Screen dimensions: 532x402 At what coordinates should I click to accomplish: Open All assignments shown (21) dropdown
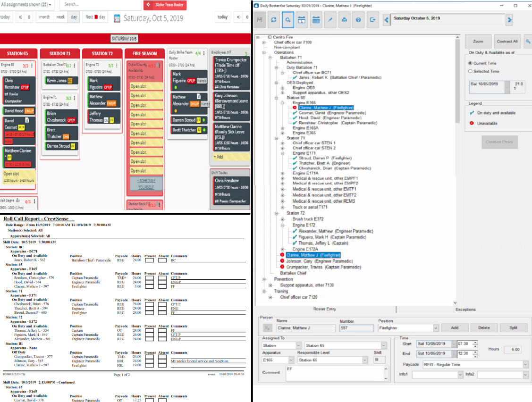(26, 4)
